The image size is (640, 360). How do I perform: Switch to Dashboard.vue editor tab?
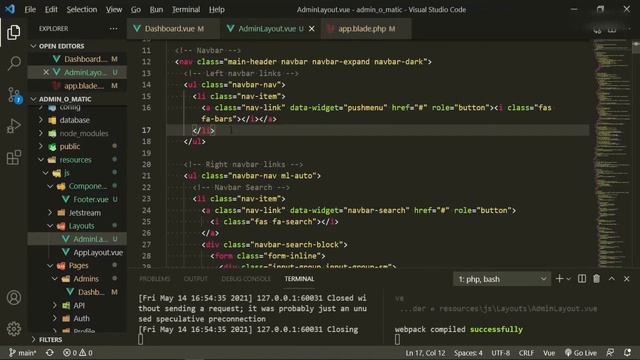pos(173,29)
